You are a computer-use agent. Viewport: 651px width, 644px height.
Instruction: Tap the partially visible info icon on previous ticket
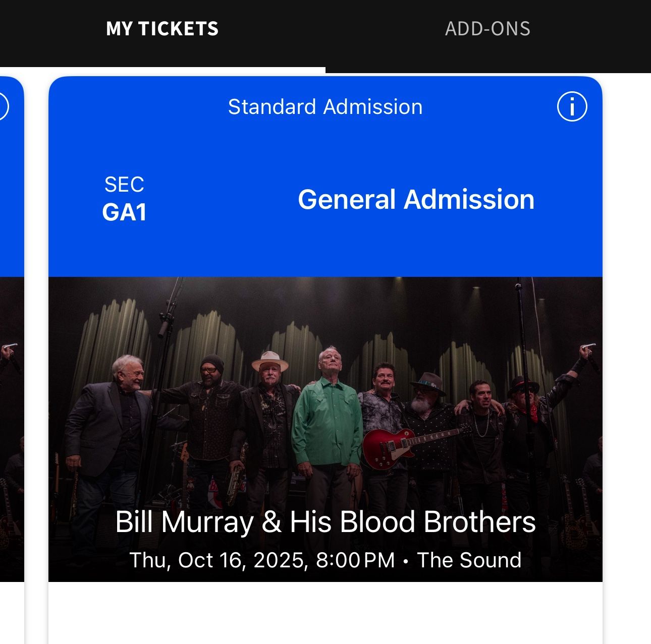click(3, 107)
